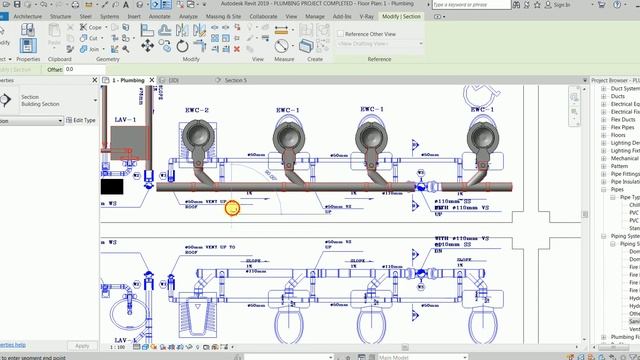Image resolution: width=640 pixels, height=360 pixels.
Task: Click the keyword search input field
Action: point(471,5)
